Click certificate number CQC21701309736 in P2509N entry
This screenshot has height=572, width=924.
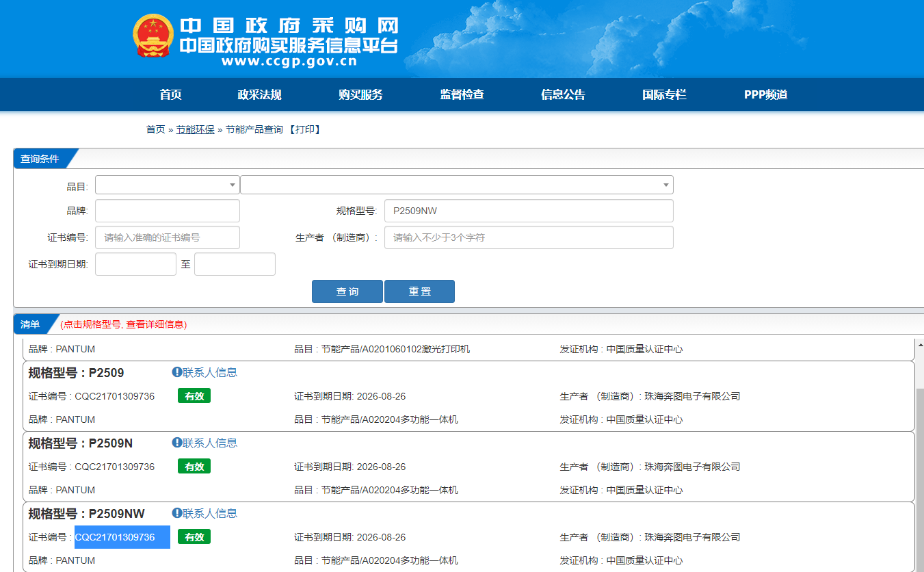point(115,467)
